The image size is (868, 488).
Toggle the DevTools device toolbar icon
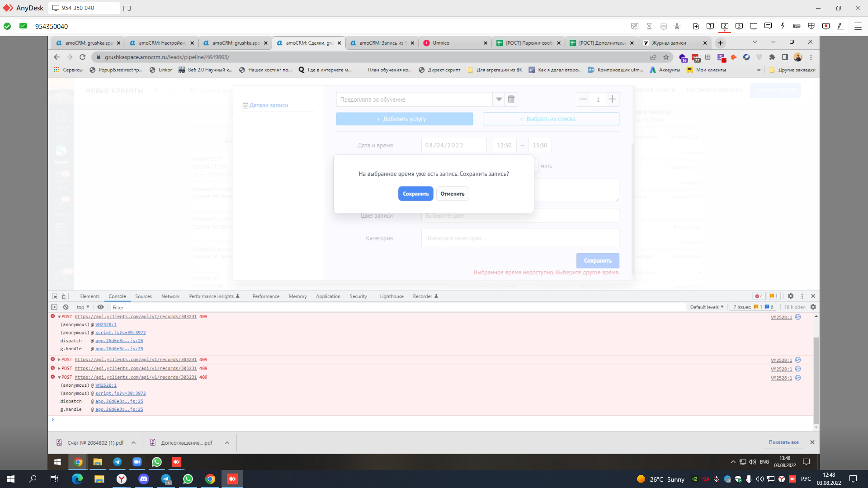click(x=66, y=296)
